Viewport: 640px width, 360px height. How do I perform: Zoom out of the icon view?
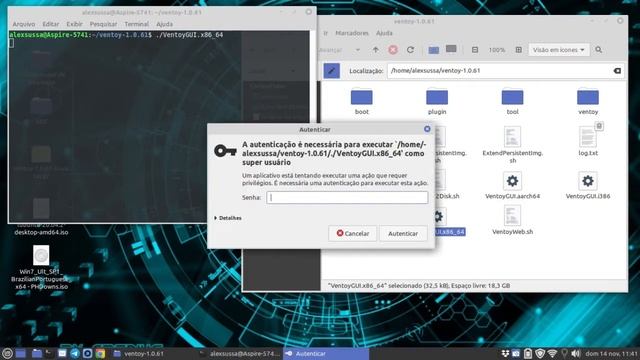475,50
